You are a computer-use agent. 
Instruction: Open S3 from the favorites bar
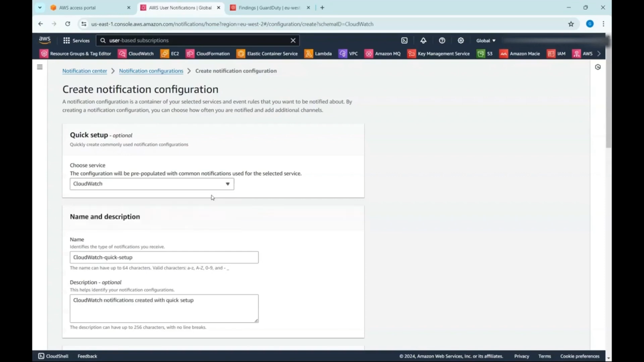click(489, 54)
